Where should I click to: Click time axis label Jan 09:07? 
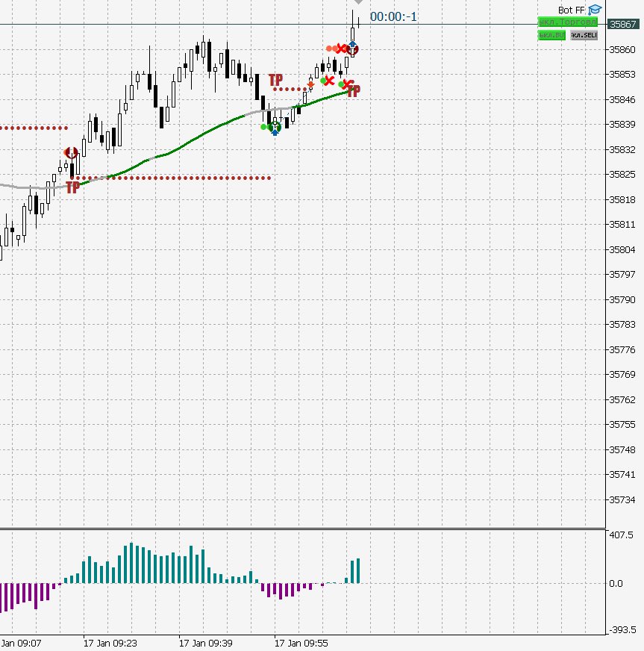21,643
